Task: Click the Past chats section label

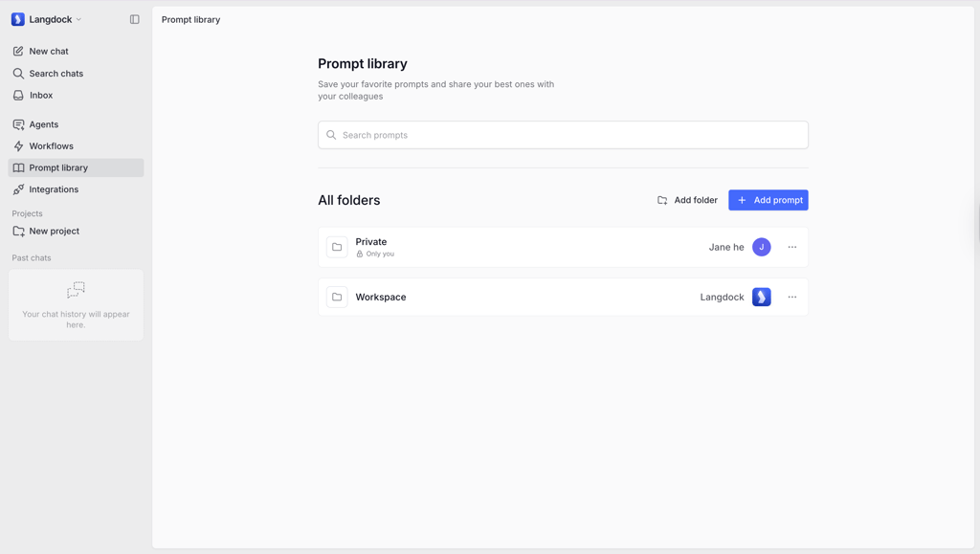Action: coord(32,258)
